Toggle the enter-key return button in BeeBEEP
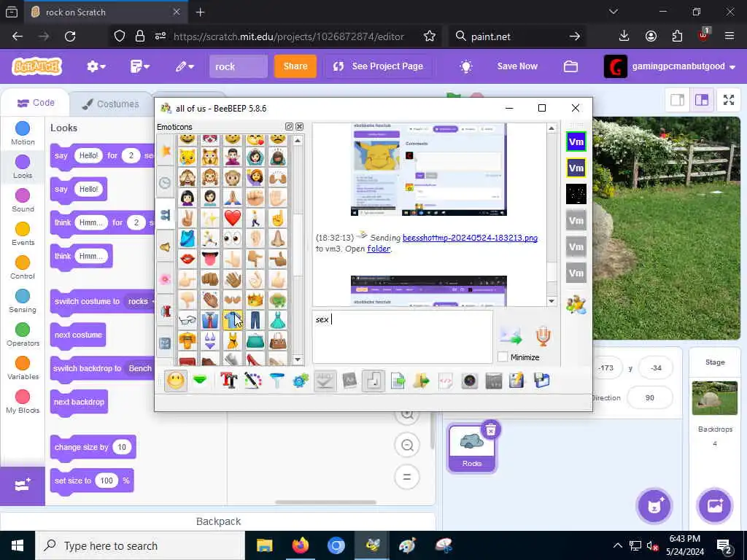Viewport: 747px width, 560px height. point(373,381)
